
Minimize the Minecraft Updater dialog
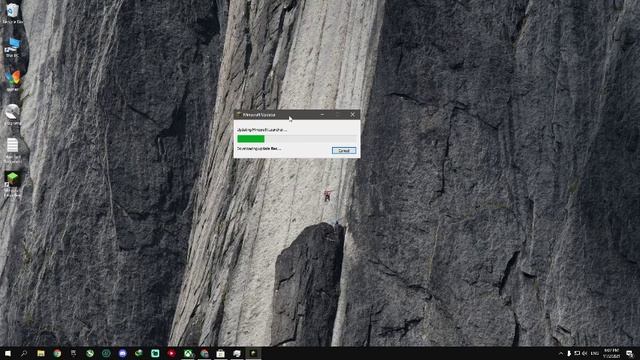(322, 115)
